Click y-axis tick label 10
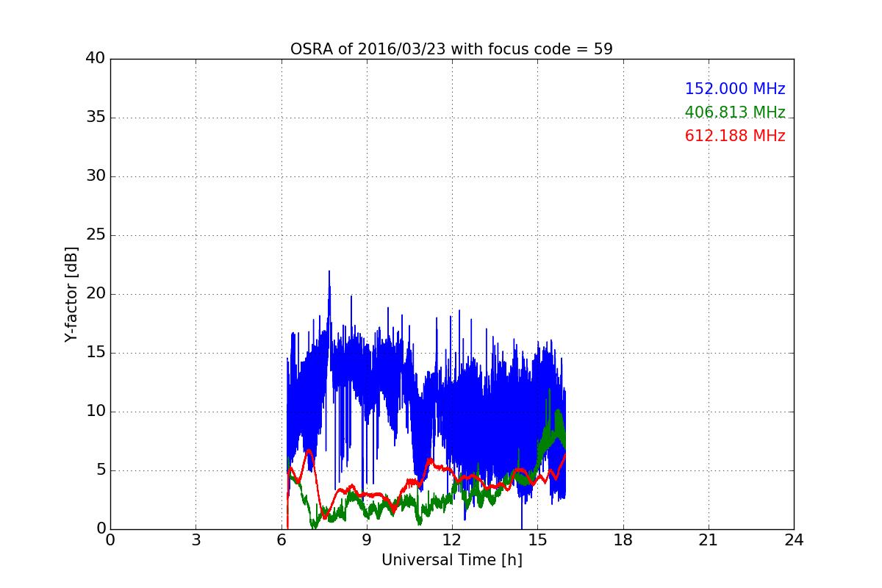The height and width of the screenshot is (588, 882). (x=96, y=412)
